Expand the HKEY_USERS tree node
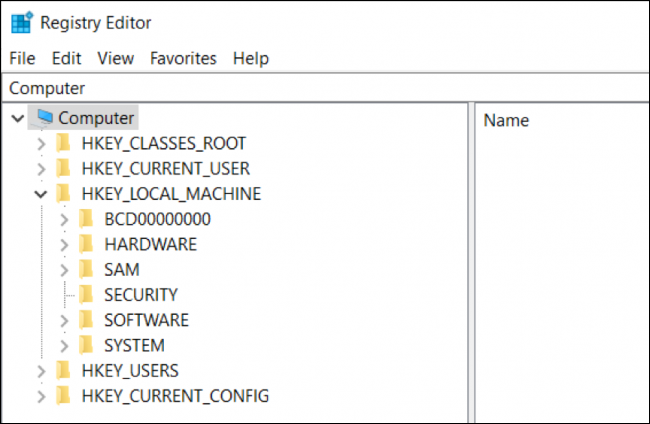 [40, 371]
